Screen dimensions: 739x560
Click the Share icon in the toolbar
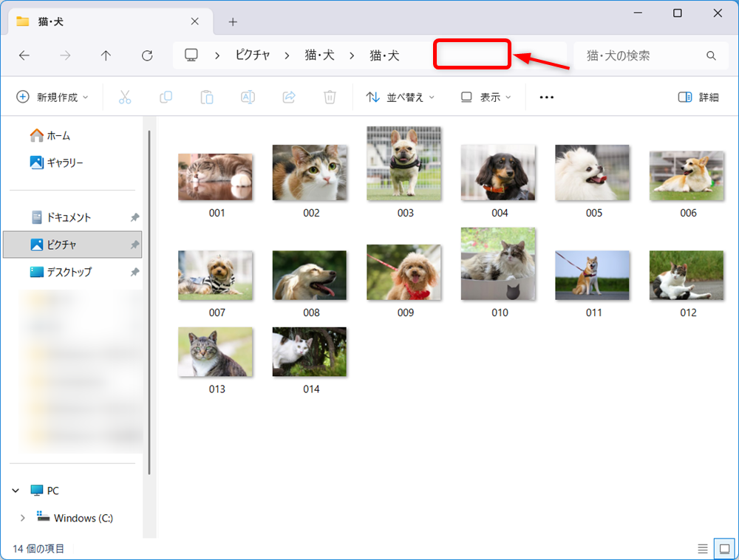288,97
